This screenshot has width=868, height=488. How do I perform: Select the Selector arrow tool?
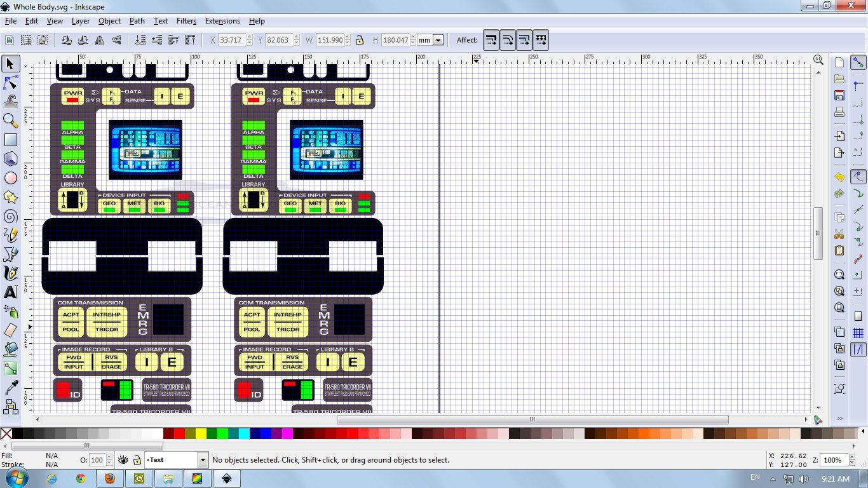pos(11,64)
